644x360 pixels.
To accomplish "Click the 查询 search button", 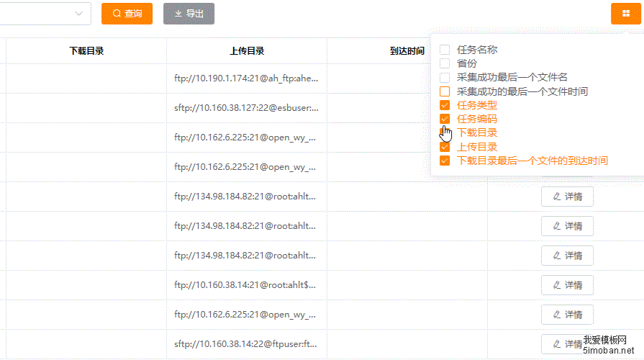I will point(127,14).
